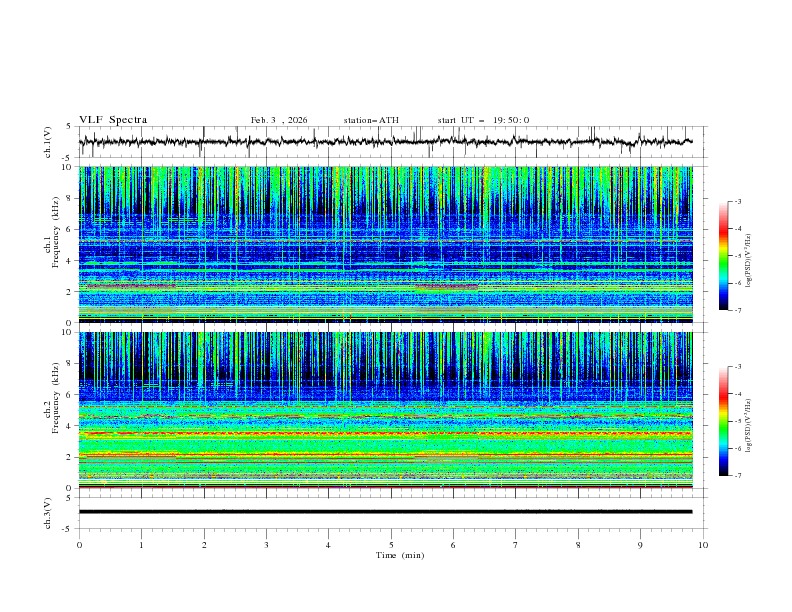Click the ch.2 'Frequency (kHz)' axis label
792x612 pixels.
point(56,398)
